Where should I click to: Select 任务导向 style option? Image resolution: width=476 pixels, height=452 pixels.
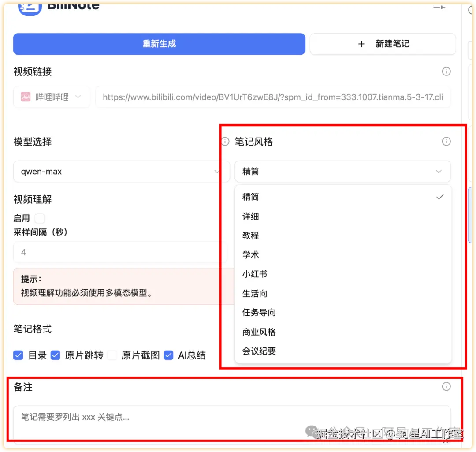click(342, 313)
